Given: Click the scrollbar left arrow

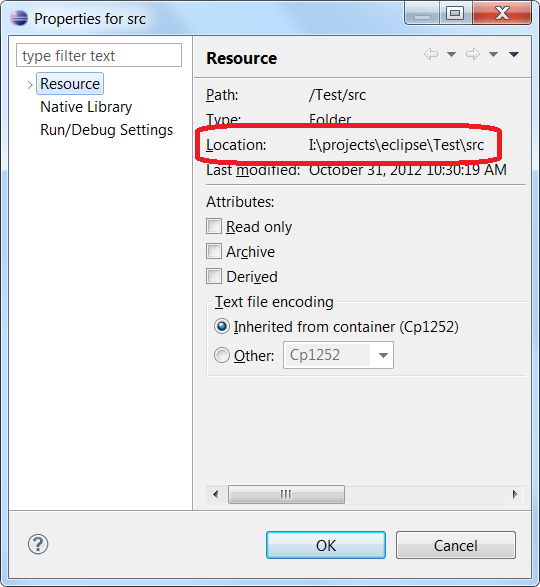Looking at the screenshot, I should click(x=216, y=494).
